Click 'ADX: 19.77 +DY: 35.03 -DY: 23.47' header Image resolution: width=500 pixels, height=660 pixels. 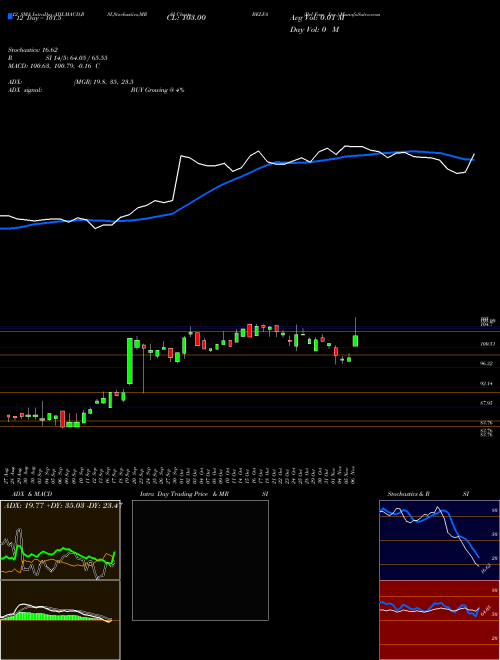pyautogui.click(x=63, y=505)
